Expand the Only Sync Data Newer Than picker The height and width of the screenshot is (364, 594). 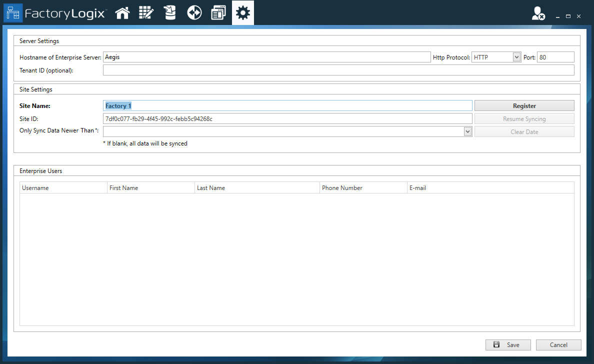point(467,130)
